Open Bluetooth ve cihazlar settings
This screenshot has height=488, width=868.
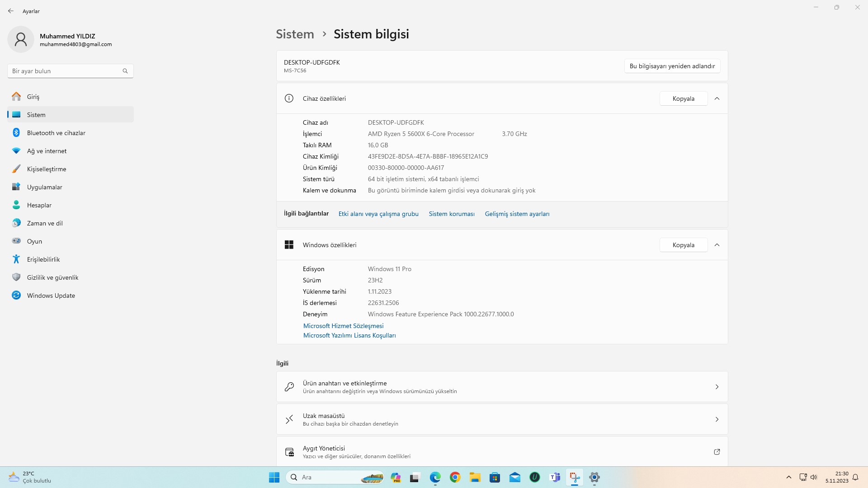(x=56, y=133)
